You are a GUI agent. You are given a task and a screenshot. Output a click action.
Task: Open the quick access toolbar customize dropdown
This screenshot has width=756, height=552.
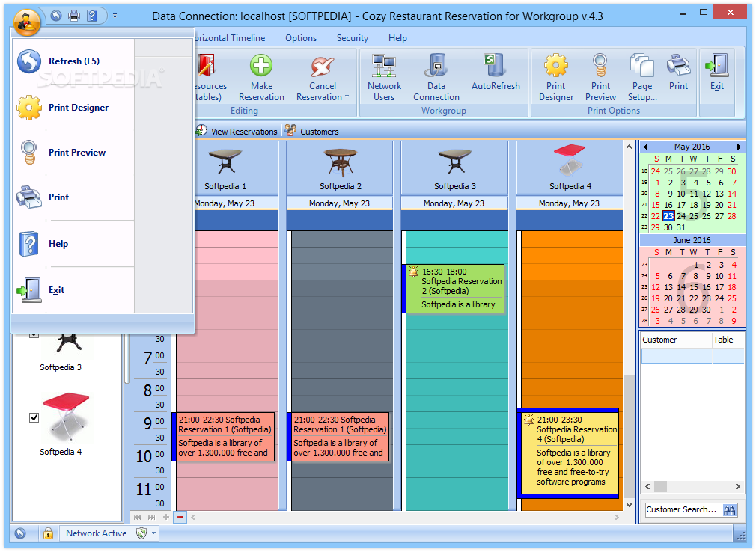click(x=115, y=16)
